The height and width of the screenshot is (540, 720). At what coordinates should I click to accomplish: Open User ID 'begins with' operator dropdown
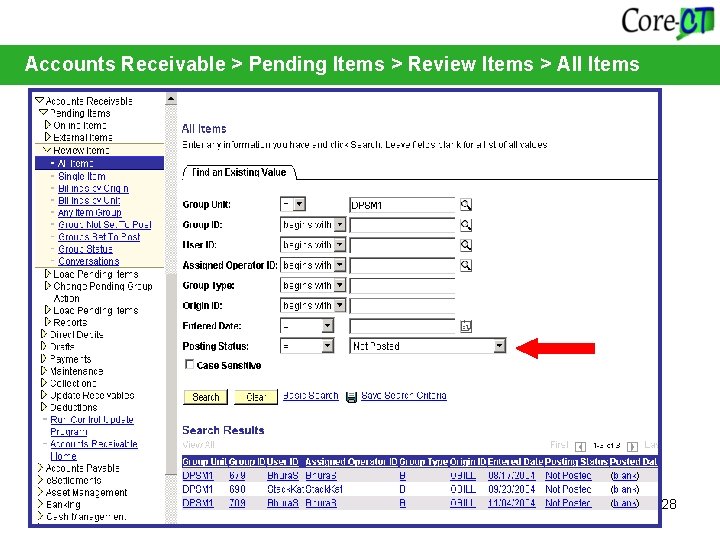point(339,245)
